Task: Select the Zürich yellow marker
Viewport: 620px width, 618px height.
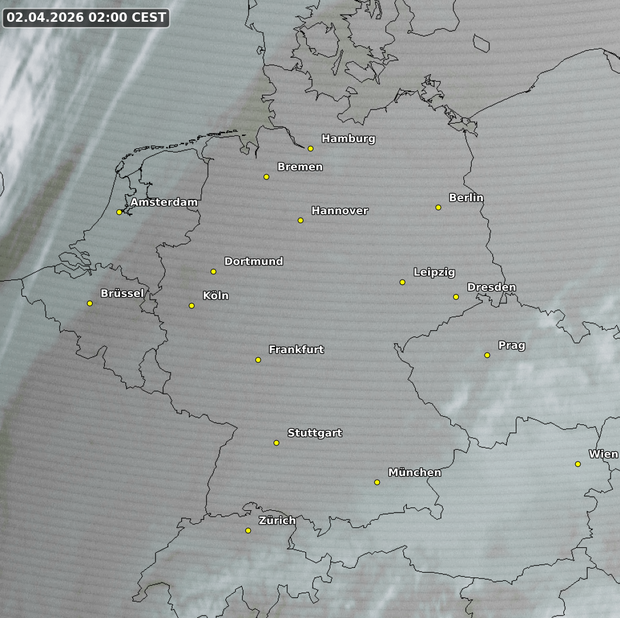Action: pos(248,531)
